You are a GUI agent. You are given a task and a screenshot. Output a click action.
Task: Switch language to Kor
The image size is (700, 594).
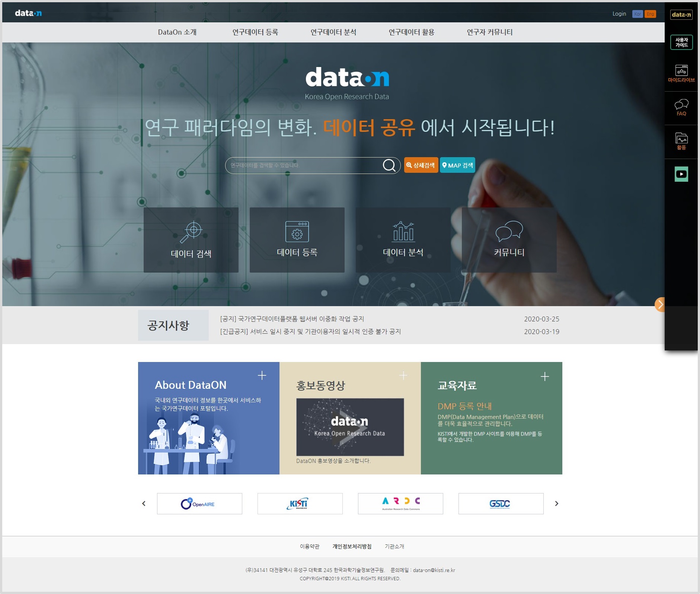click(x=637, y=14)
